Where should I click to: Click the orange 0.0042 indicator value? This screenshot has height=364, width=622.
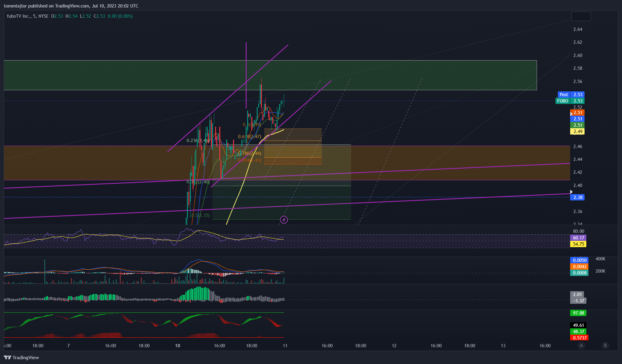click(x=579, y=267)
